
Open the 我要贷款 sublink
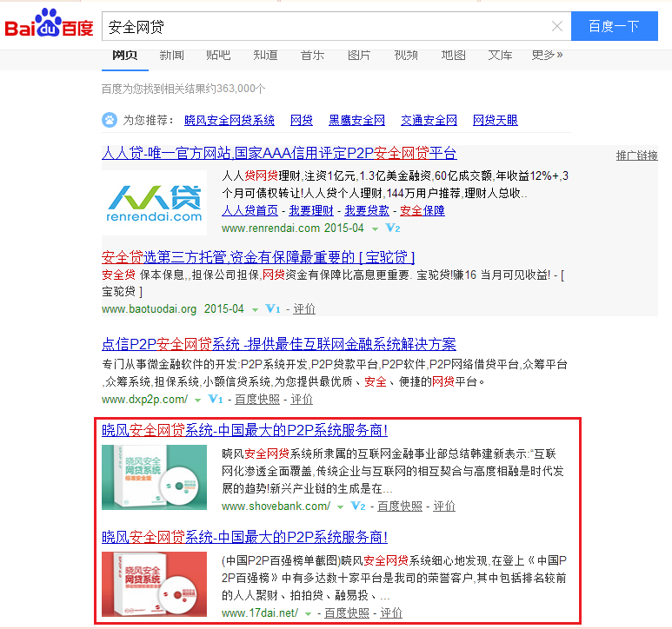coord(367,210)
